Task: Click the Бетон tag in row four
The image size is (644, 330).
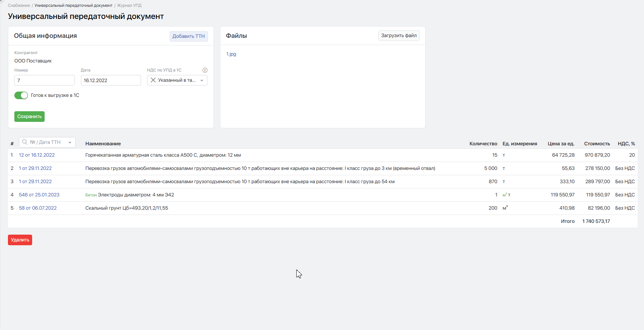Action: (91, 195)
